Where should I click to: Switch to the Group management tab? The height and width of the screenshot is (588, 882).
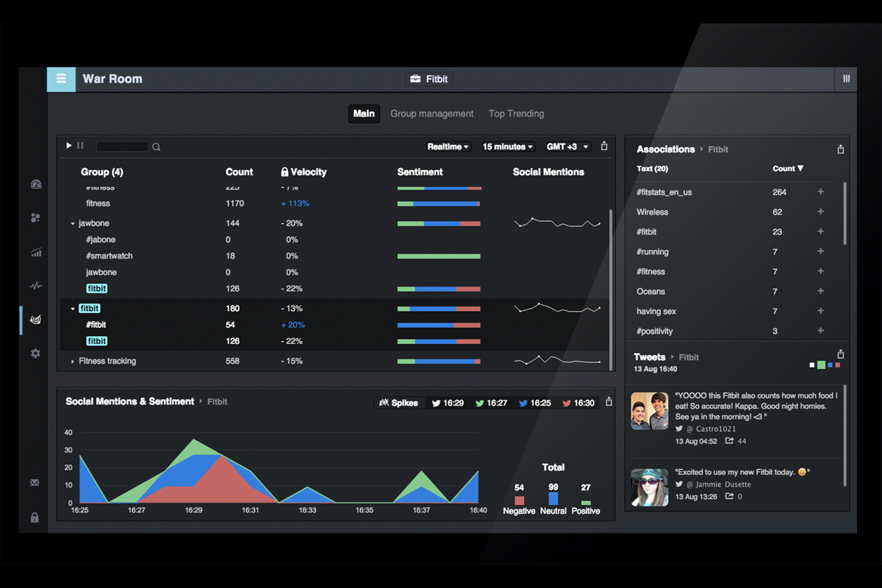(x=431, y=114)
